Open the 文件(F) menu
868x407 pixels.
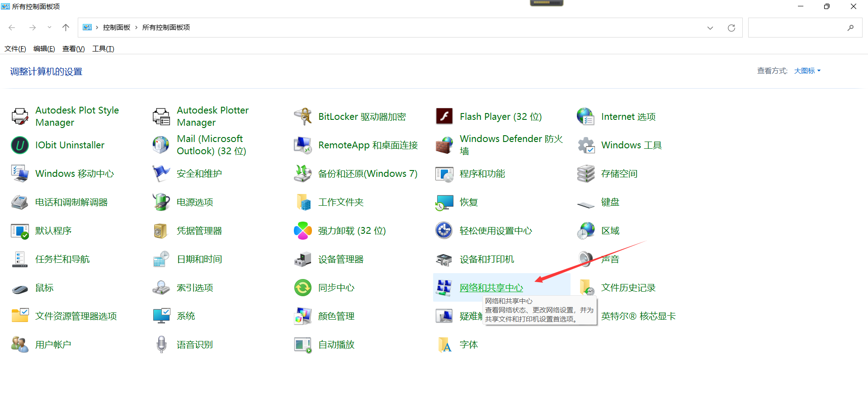(x=15, y=49)
